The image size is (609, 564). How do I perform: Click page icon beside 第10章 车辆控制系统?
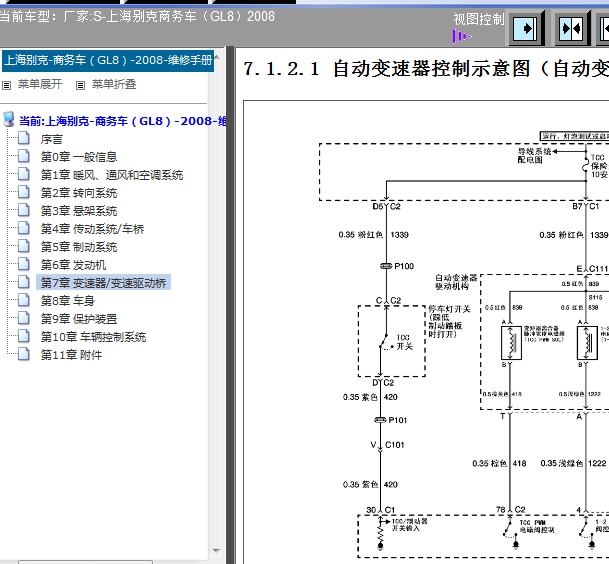click(24, 336)
